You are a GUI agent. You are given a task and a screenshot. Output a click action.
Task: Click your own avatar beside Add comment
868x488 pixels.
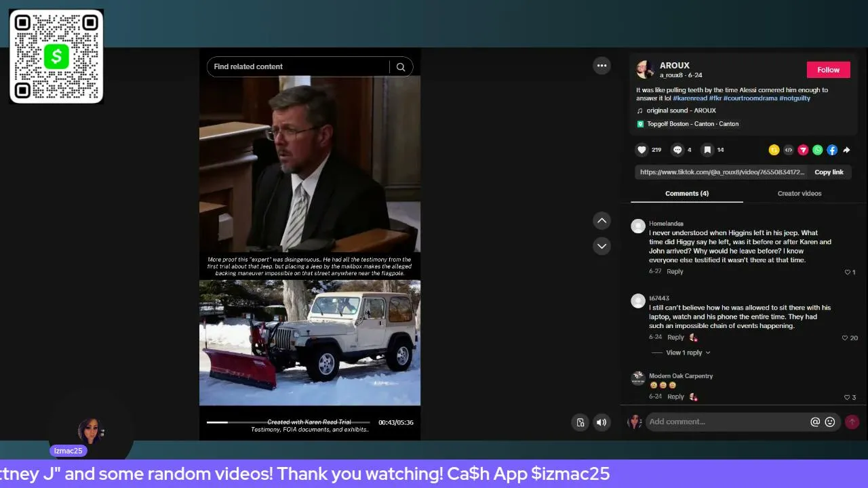point(635,422)
